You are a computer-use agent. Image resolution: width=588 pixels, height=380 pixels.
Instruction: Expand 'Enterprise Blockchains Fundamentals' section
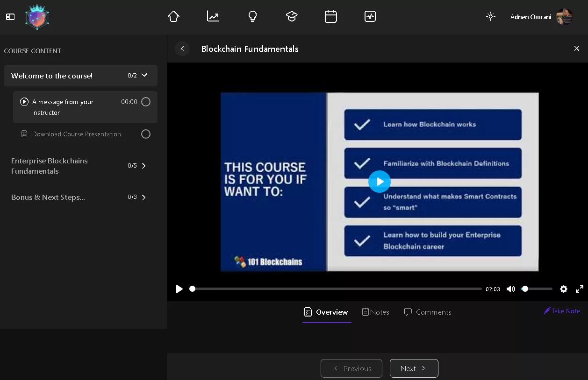click(143, 166)
